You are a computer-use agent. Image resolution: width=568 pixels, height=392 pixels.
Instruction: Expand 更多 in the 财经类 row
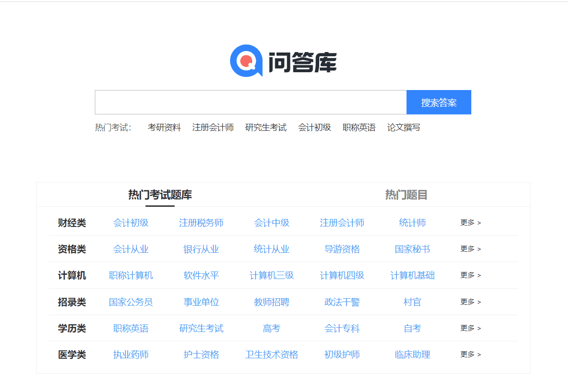pyautogui.click(x=470, y=223)
